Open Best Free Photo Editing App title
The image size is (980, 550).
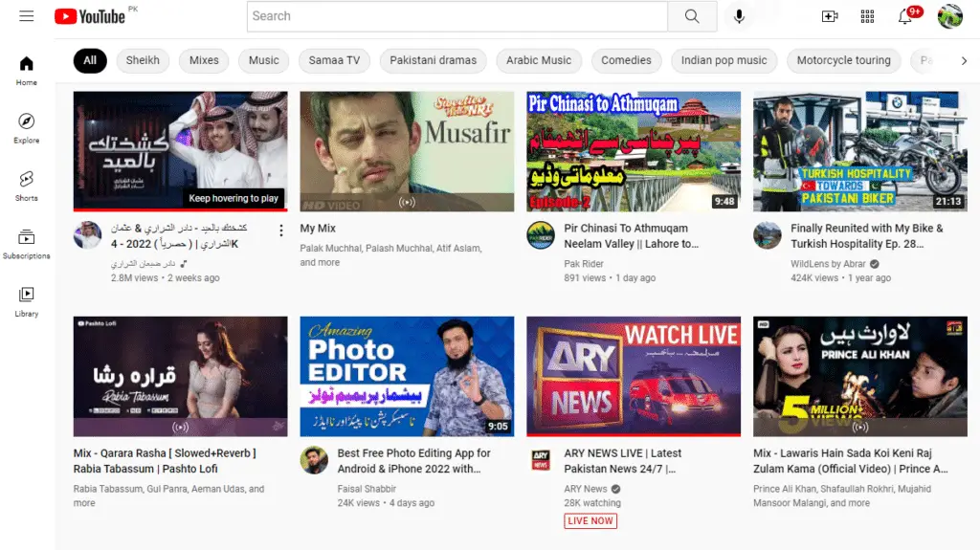413,461
